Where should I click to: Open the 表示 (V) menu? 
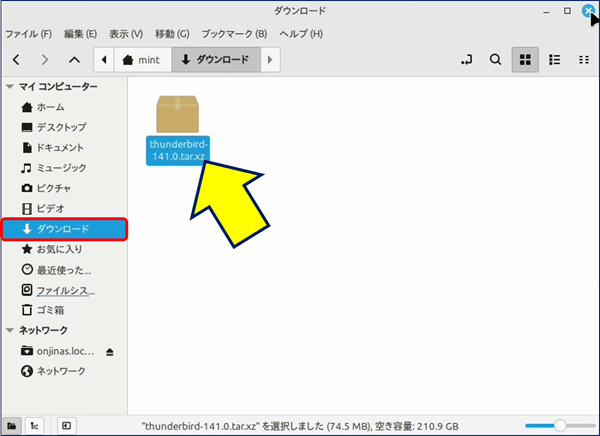[x=126, y=34]
